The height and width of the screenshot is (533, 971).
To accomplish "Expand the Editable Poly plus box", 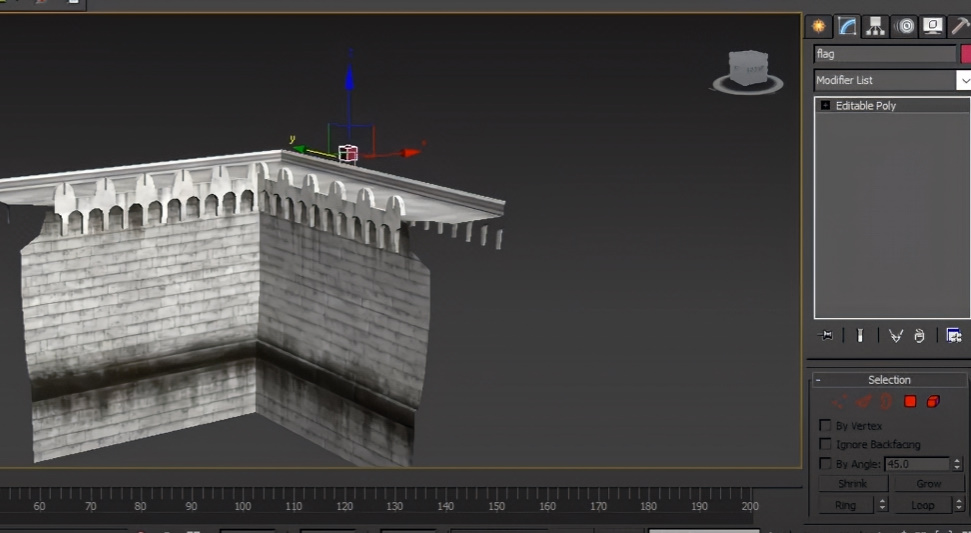I will [x=825, y=105].
